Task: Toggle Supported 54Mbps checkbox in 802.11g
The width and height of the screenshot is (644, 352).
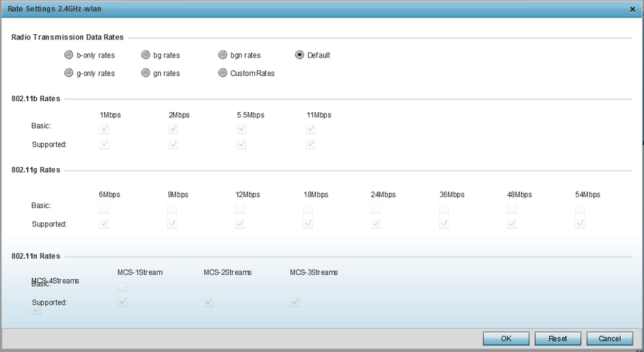Action: tap(580, 224)
